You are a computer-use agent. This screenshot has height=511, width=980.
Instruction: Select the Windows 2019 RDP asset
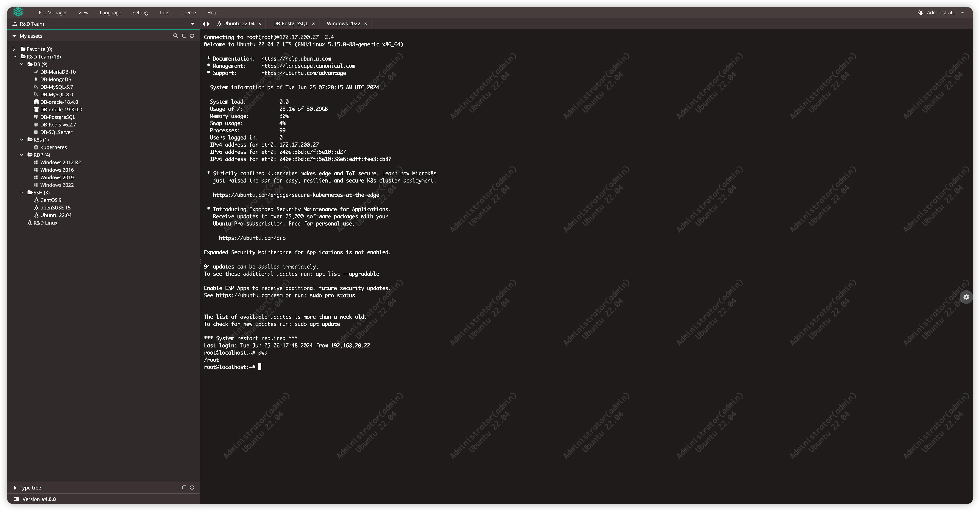click(57, 177)
